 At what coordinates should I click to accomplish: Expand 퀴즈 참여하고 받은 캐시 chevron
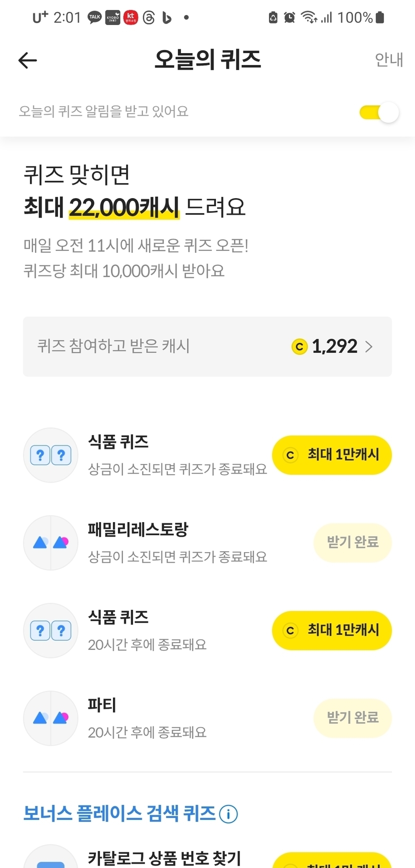click(369, 346)
